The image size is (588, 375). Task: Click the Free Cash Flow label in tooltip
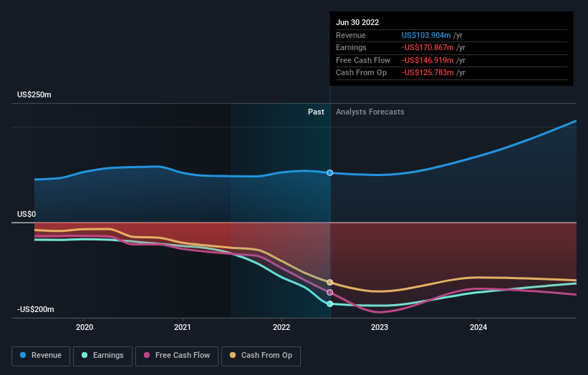point(363,60)
